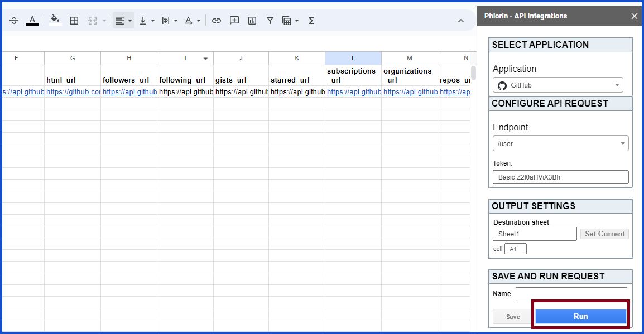Open horizontal align dropdown
This screenshot has height=334, width=644.
124,21
